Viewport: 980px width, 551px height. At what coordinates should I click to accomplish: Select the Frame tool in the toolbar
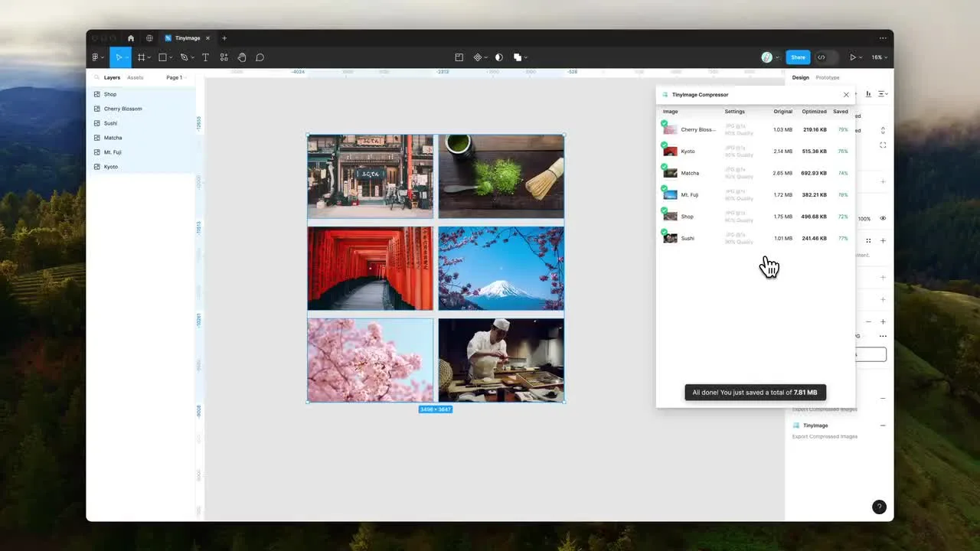pyautogui.click(x=141, y=57)
